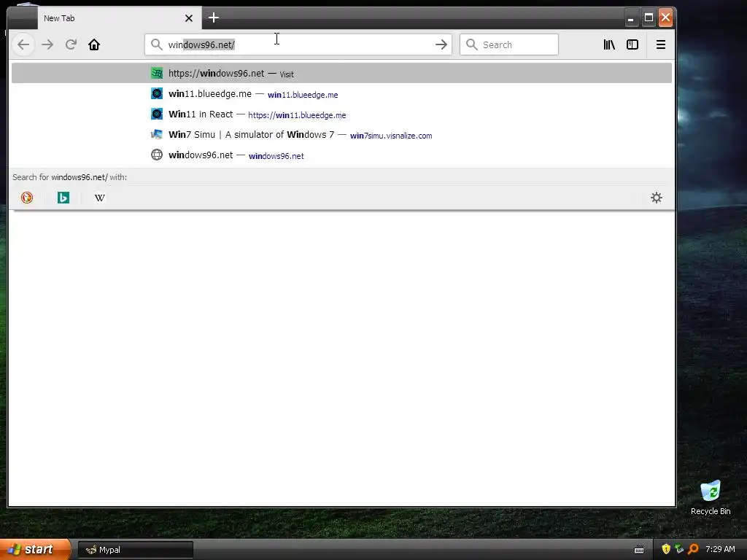
Task: Open the Windows Start button
Action: point(35,550)
